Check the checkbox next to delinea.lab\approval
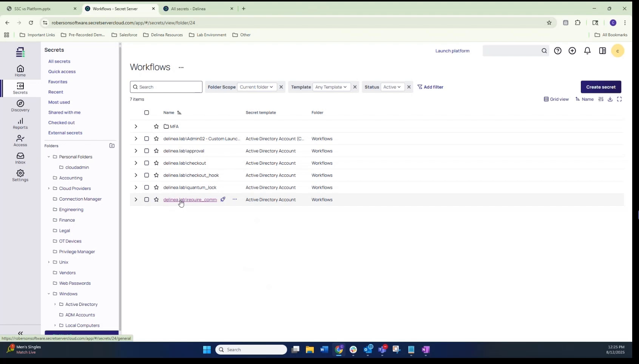This screenshot has height=364, width=639. (147, 151)
